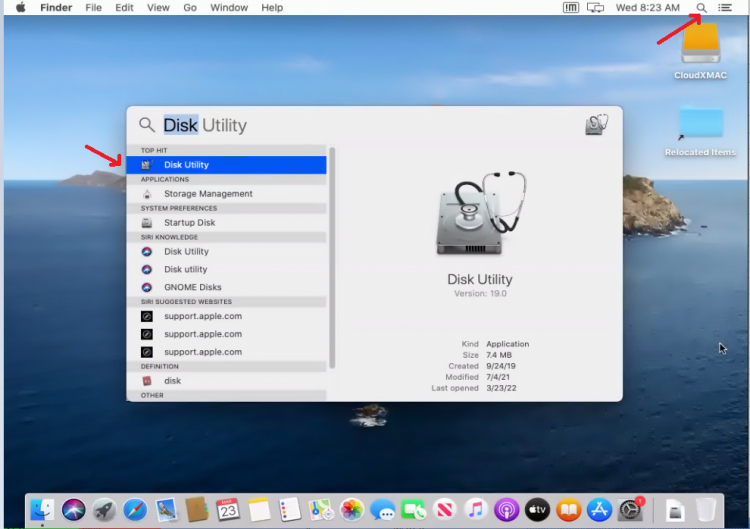Open the File menu
Image resolution: width=750 pixels, height=529 pixels.
[x=93, y=8]
